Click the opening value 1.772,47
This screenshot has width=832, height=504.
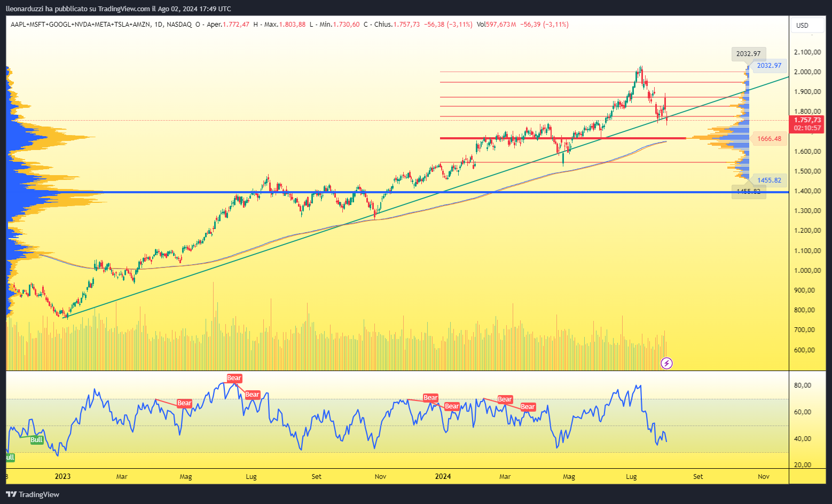coord(236,25)
